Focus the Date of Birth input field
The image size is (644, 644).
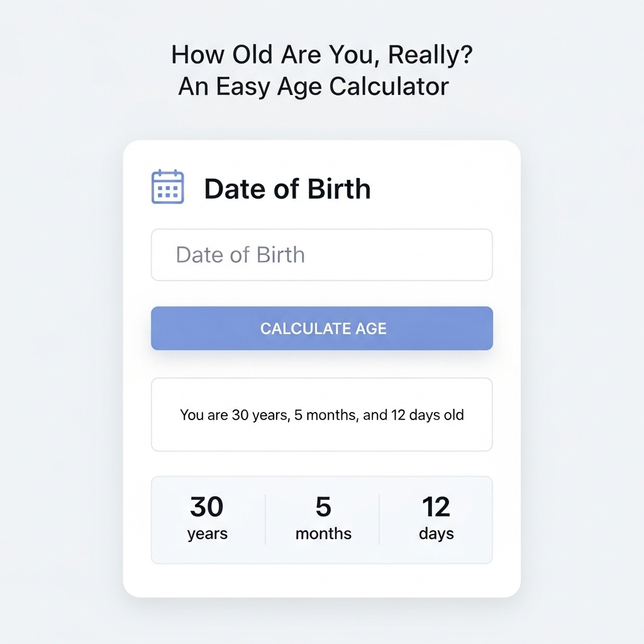tap(321, 255)
